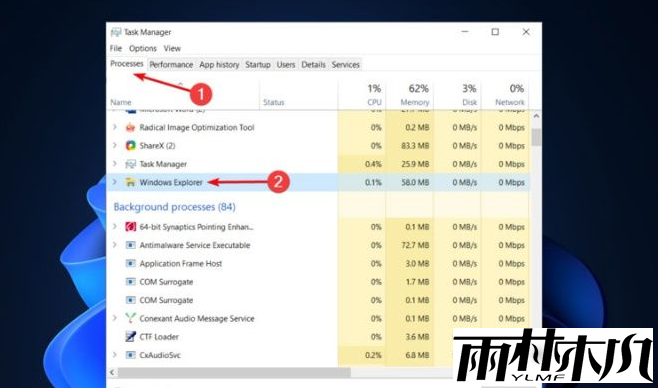Click the Task Manager process icon

(x=131, y=164)
